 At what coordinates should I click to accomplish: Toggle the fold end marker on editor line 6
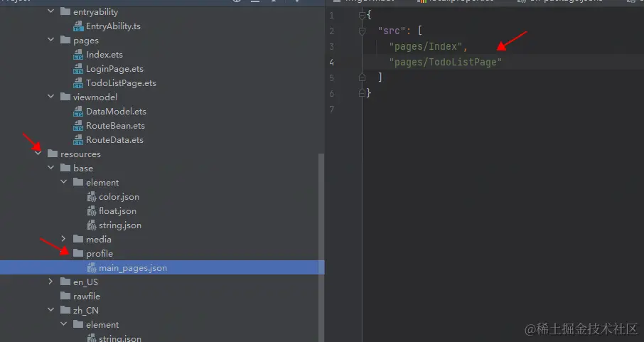(x=362, y=93)
